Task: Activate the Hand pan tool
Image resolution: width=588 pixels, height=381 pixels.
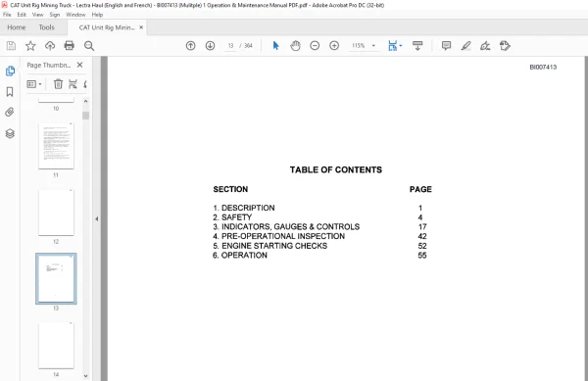Action: pyautogui.click(x=296, y=46)
